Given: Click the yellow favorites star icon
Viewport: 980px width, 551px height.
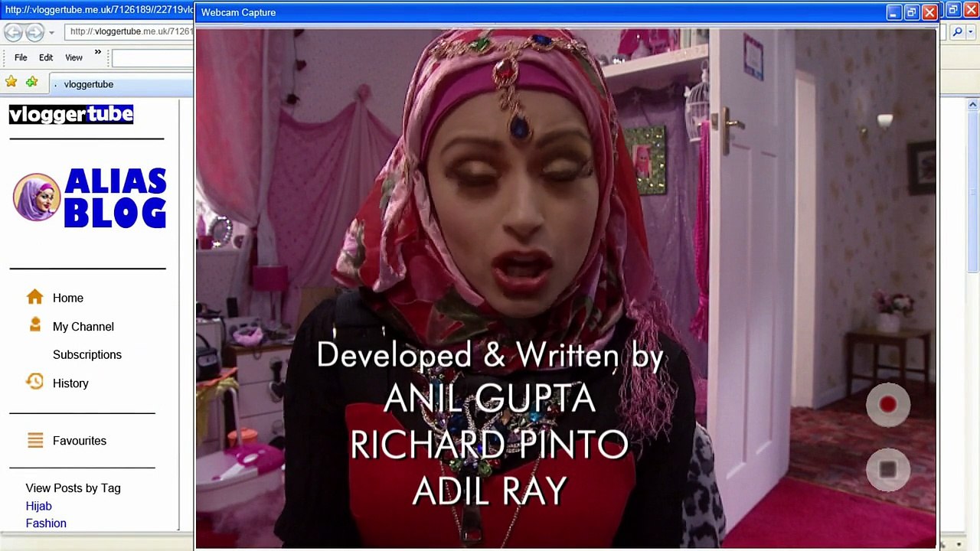Looking at the screenshot, I should point(11,82).
